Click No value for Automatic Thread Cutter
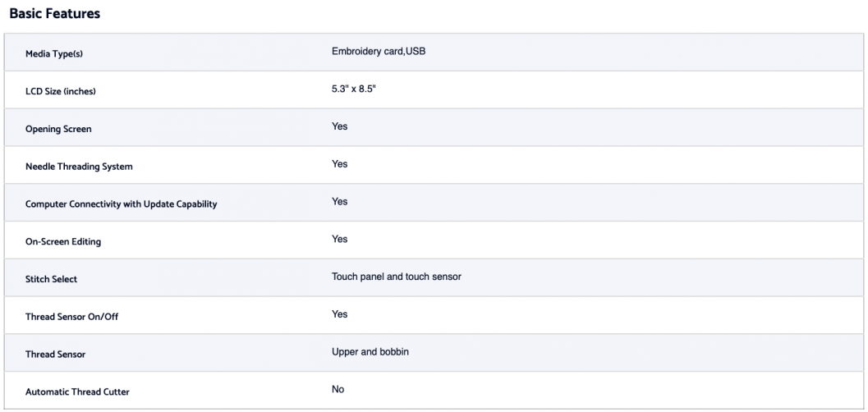The height and width of the screenshot is (412, 868). pos(338,389)
